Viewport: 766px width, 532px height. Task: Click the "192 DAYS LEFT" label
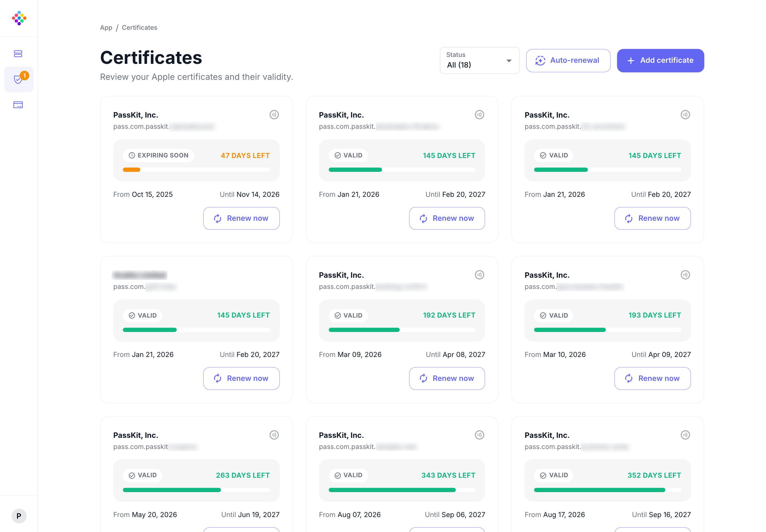pos(449,315)
